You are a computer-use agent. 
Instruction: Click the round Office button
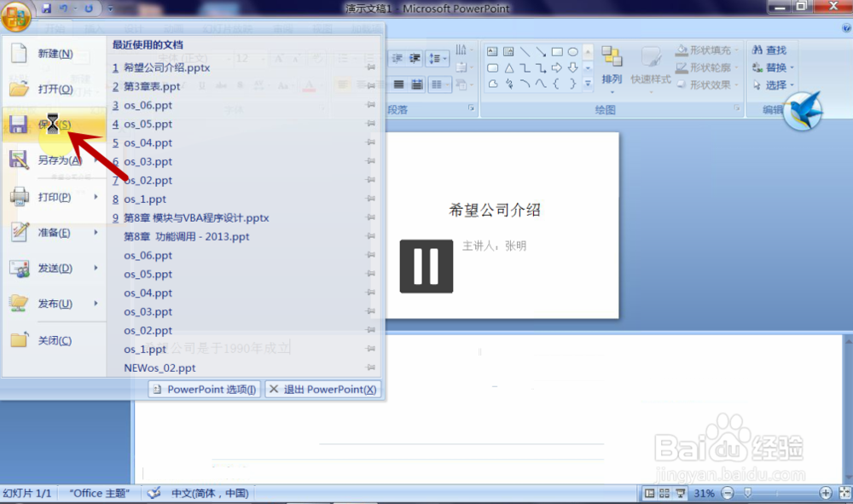15,17
